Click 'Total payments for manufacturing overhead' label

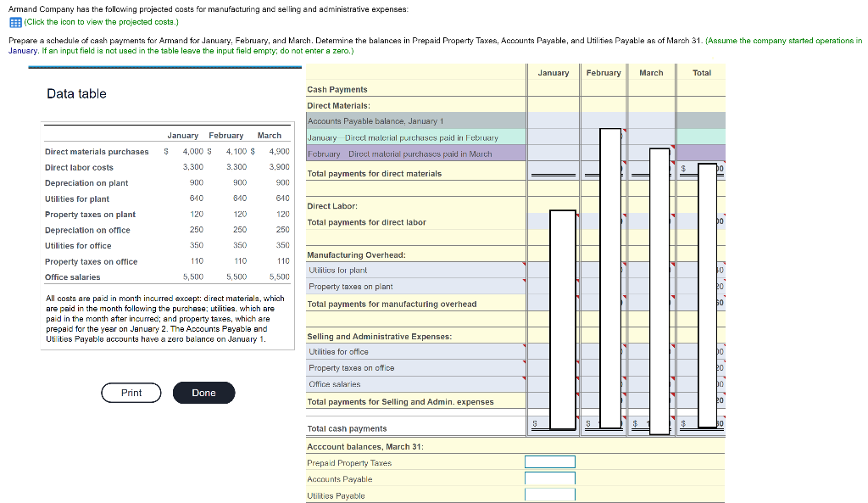[x=392, y=305]
